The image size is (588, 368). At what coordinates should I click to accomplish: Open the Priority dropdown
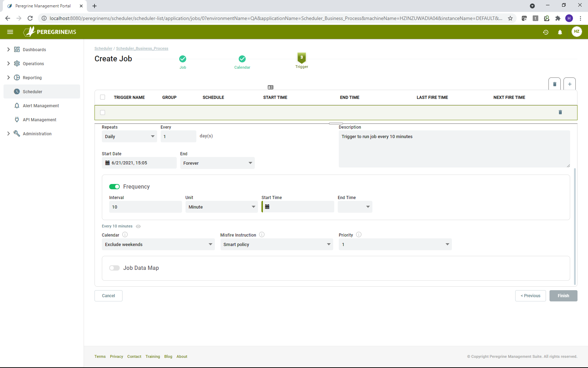[395, 244]
